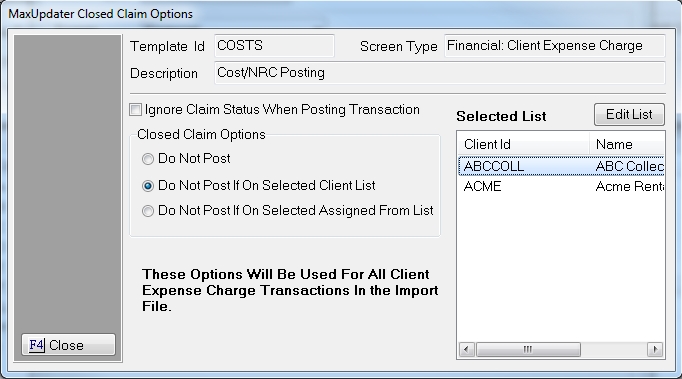The height and width of the screenshot is (379, 682).
Task: Click the Description field Cost/NRC Posting
Action: click(x=440, y=73)
